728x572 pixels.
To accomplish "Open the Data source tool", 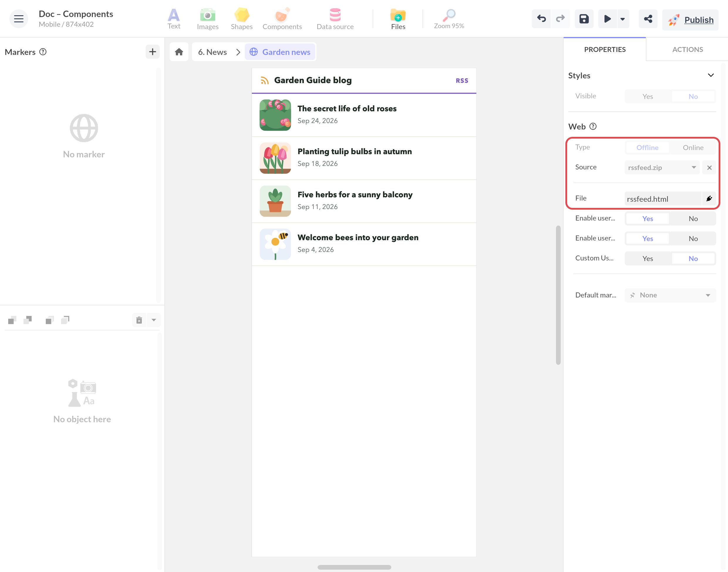I will pos(335,19).
